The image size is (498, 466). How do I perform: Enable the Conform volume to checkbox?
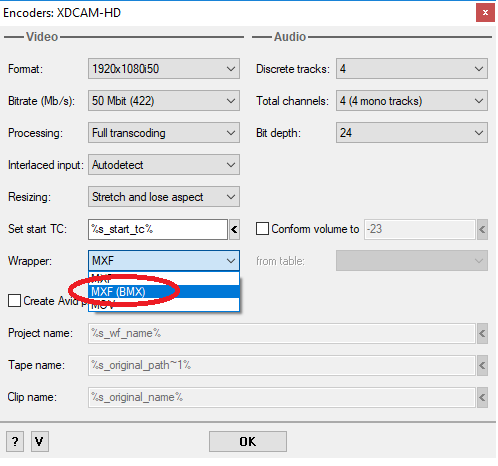[x=262, y=229]
